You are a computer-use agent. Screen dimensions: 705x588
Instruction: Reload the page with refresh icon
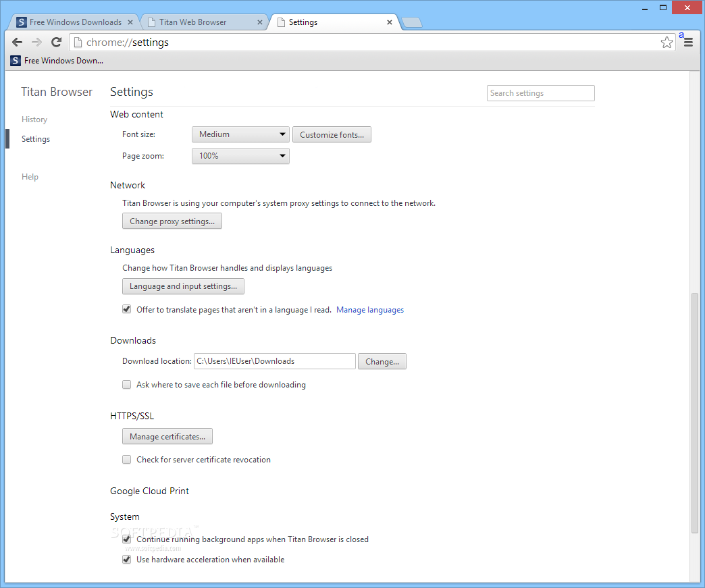56,43
